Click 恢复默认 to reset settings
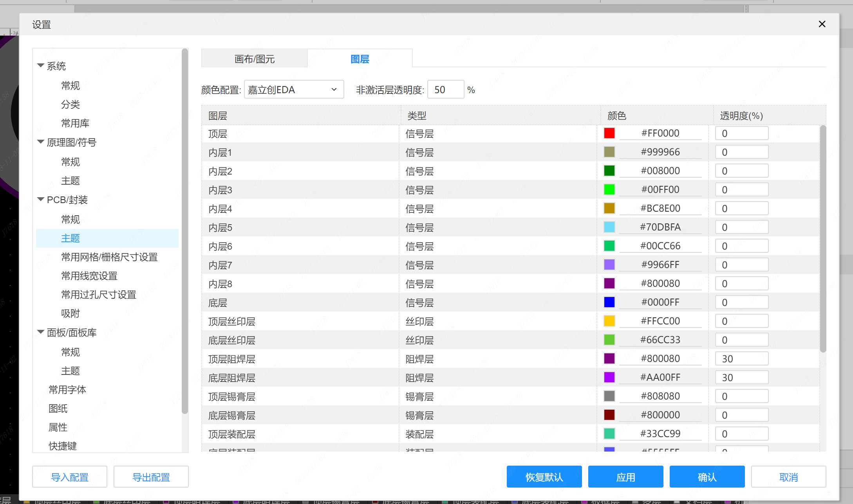Image resolution: width=853 pixels, height=504 pixels. [x=544, y=477]
